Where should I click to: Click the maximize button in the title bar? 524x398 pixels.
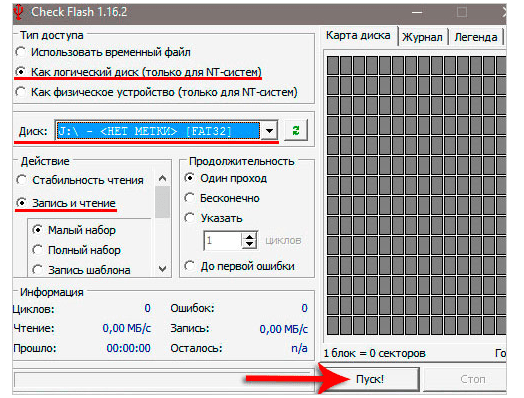coord(462,13)
